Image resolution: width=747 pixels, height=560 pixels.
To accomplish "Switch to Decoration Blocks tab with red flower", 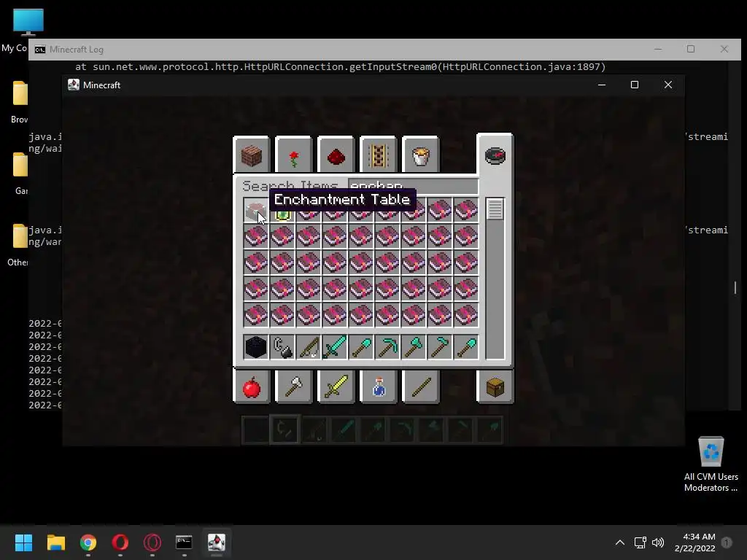I will pyautogui.click(x=294, y=155).
